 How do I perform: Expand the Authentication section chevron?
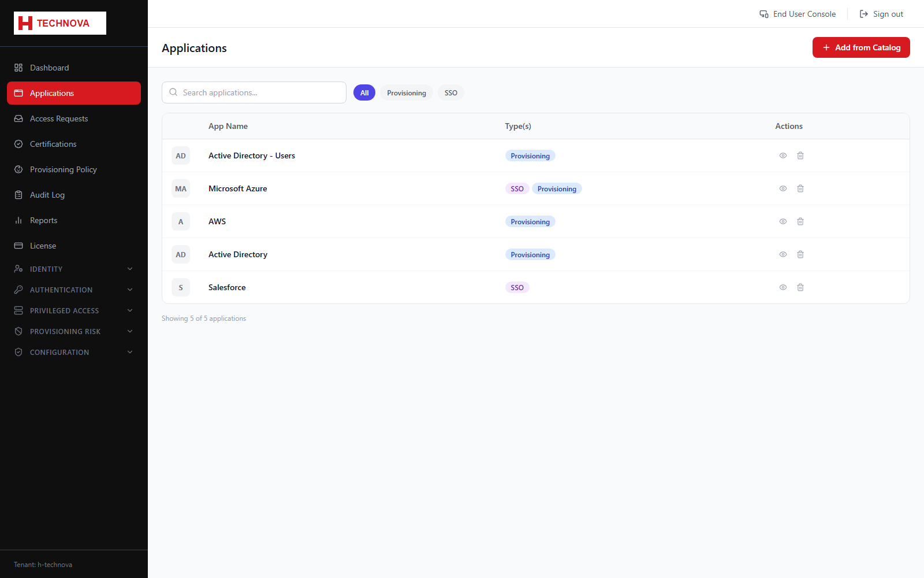(x=130, y=290)
